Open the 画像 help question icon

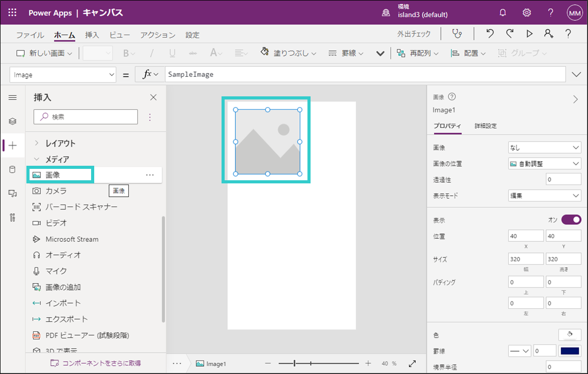(x=452, y=97)
